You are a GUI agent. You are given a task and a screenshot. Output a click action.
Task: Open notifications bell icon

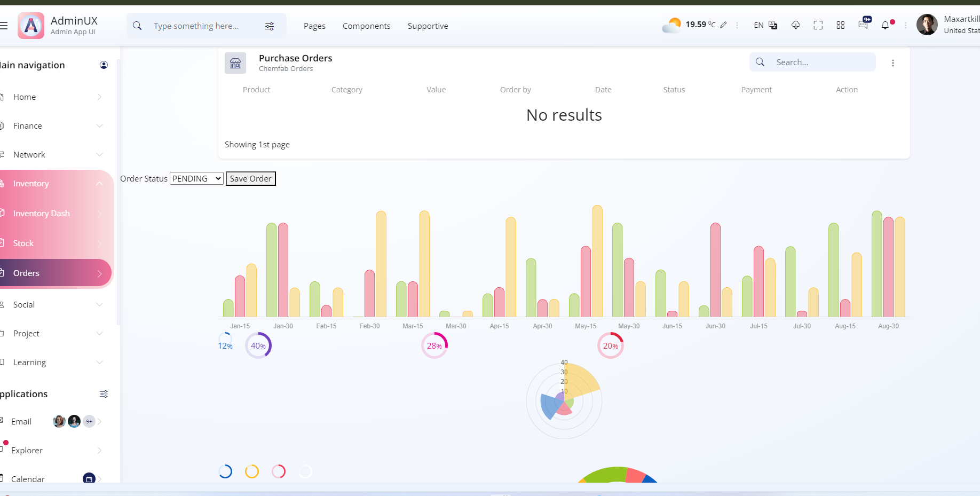click(x=886, y=25)
